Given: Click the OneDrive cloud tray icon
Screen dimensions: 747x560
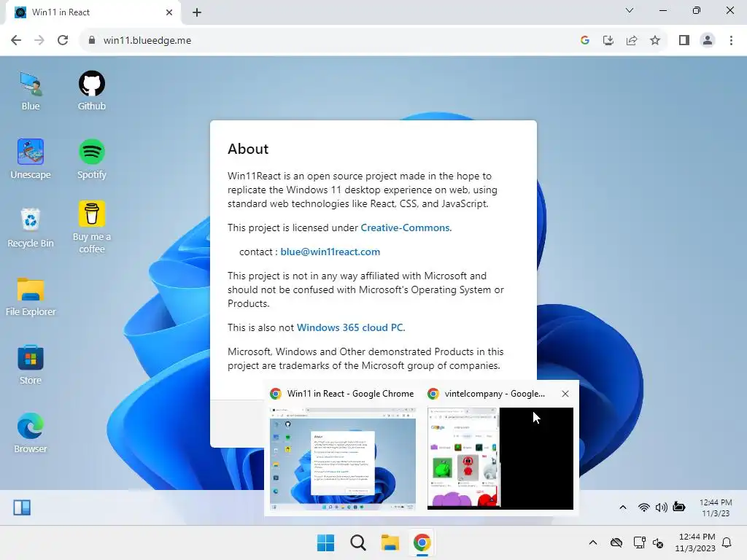Looking at the screenshot, I should 616,542.
